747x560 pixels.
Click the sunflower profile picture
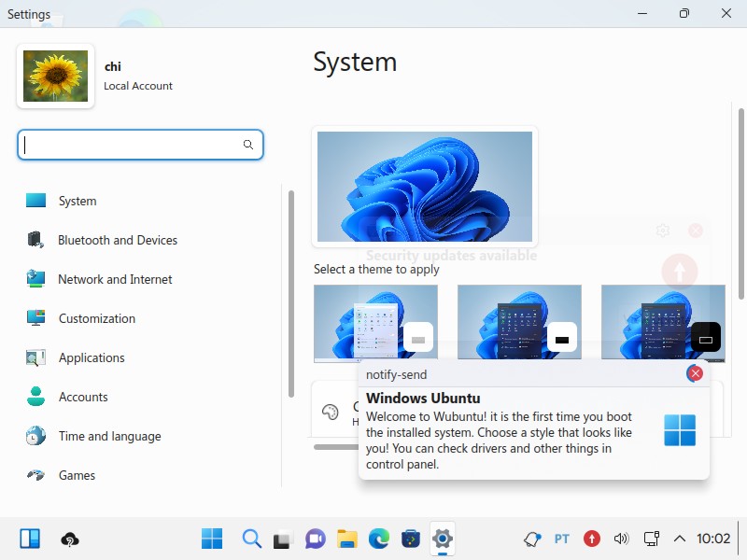(x=55, y=77)
